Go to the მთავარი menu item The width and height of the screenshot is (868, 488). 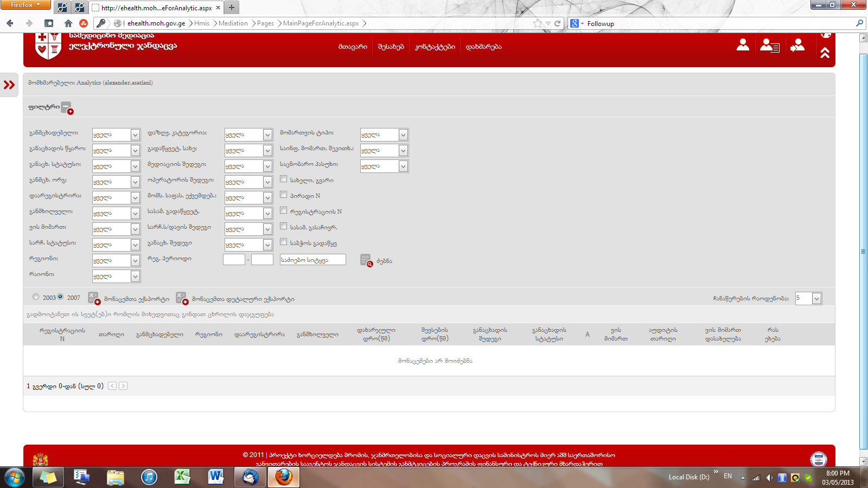point(353,47)
